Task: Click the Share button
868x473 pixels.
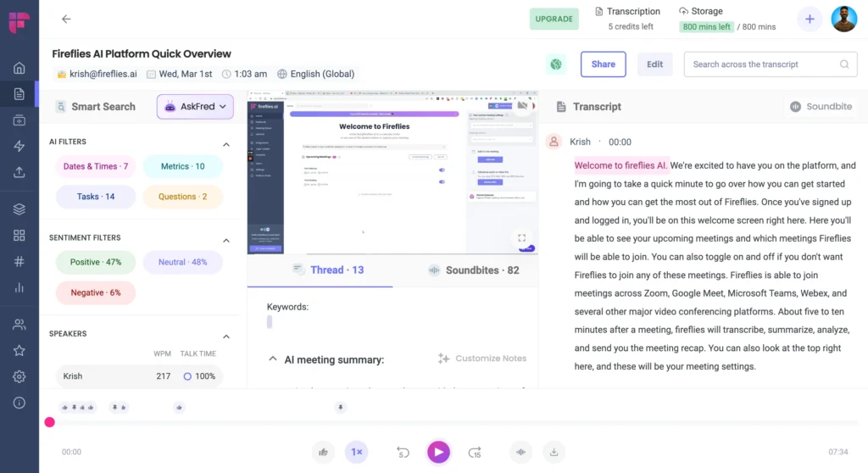Action: click(x=604, y=64)
